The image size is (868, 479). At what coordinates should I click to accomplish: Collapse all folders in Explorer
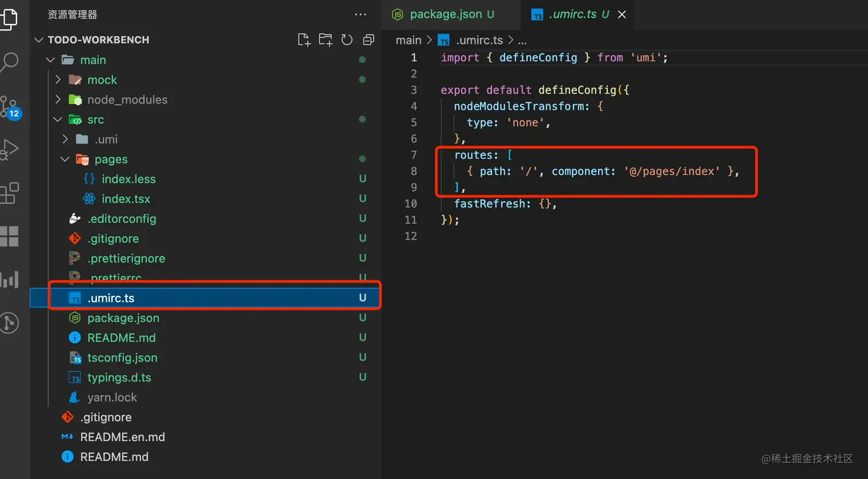pyautogui.click(x=369, y=40)
